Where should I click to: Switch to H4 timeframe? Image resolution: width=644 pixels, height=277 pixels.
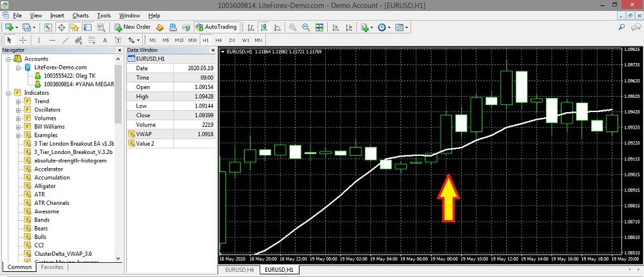coord(218,41)
